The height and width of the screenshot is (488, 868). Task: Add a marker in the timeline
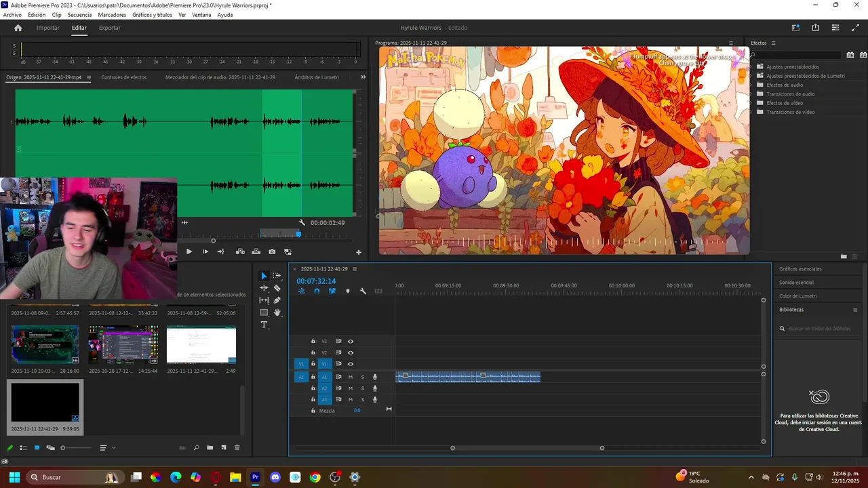[348, 291]
